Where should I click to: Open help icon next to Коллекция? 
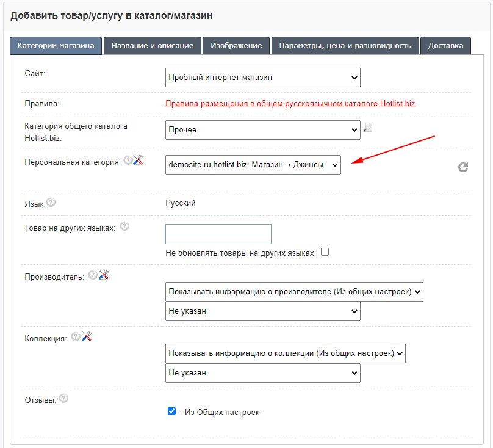[76, 336]
